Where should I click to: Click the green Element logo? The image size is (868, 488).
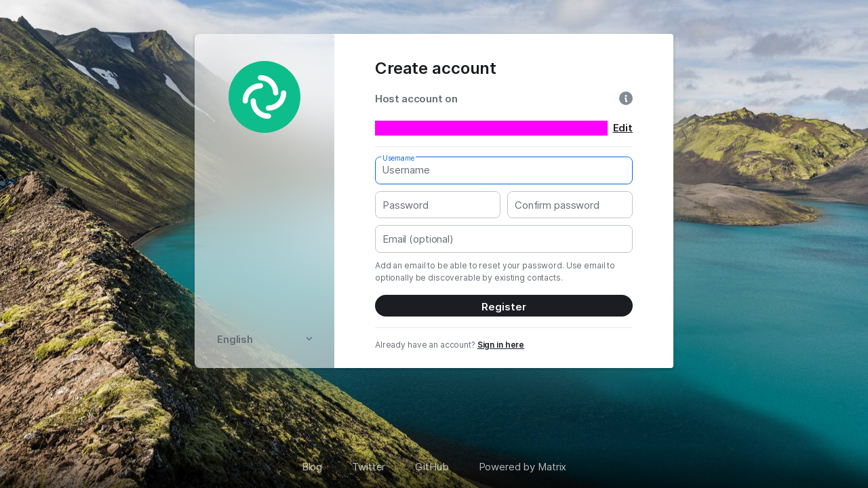pyautogui.click(x=264, y=97)
